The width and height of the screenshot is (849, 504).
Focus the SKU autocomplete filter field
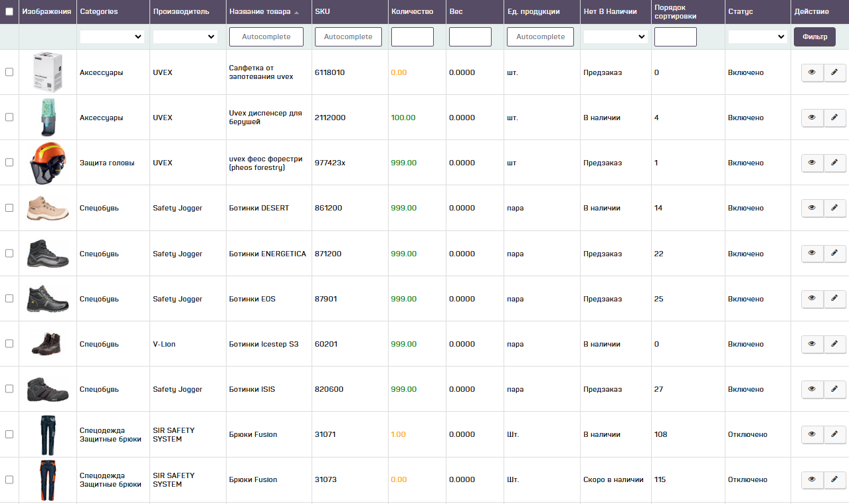[348, 37]
